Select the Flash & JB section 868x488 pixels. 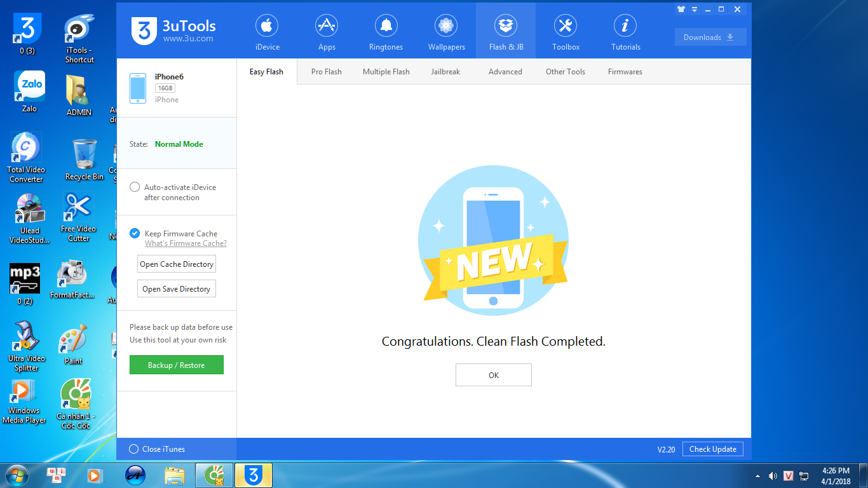(x=506, y=33)
